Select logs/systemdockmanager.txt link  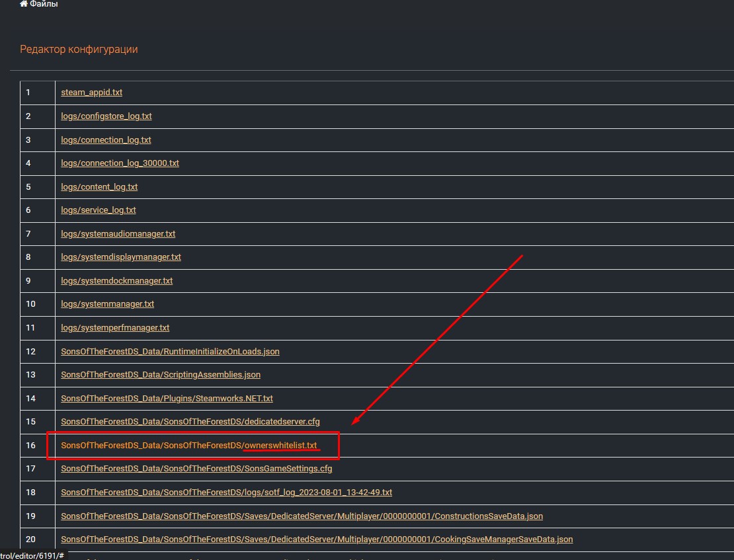(x=116, y=281)
